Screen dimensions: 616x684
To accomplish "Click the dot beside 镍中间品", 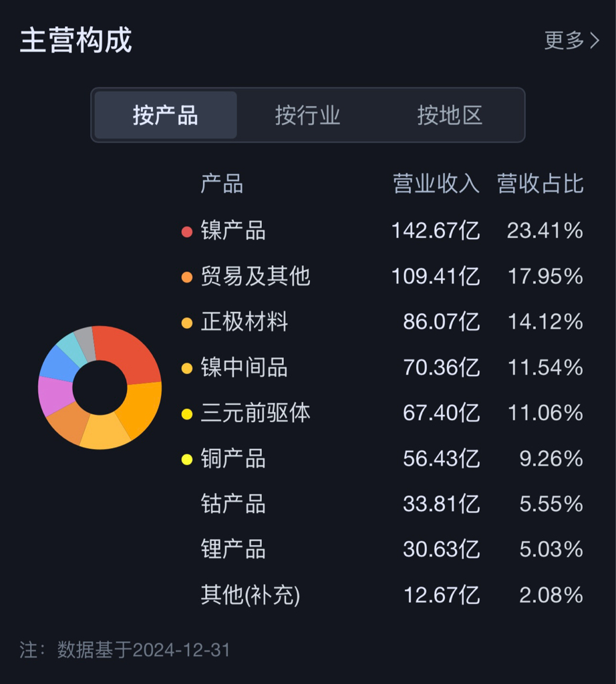I will pyautogui.click(x=186, y=368).
